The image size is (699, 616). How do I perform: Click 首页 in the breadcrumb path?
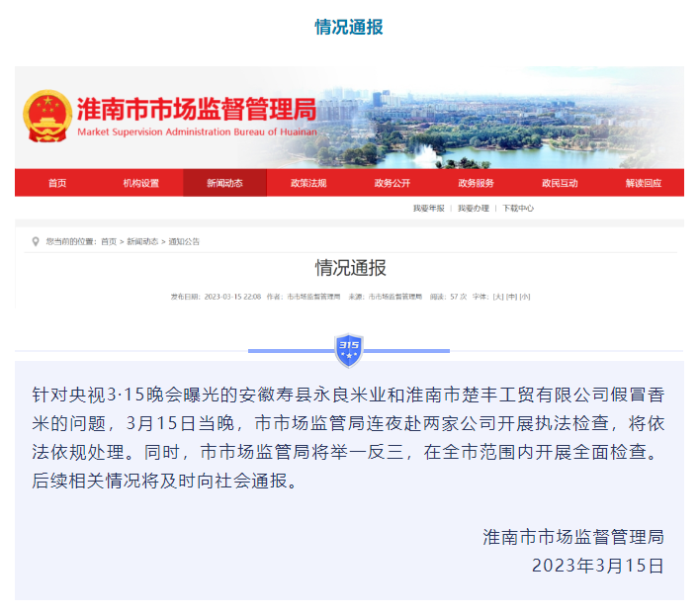[108, 241]
